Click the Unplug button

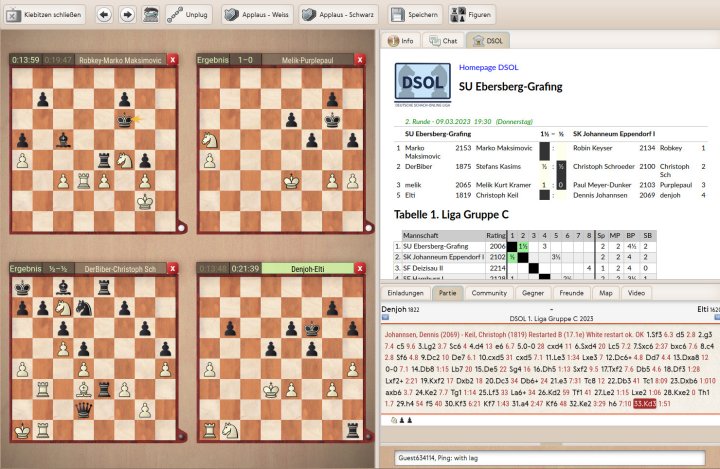pos(188,14)
